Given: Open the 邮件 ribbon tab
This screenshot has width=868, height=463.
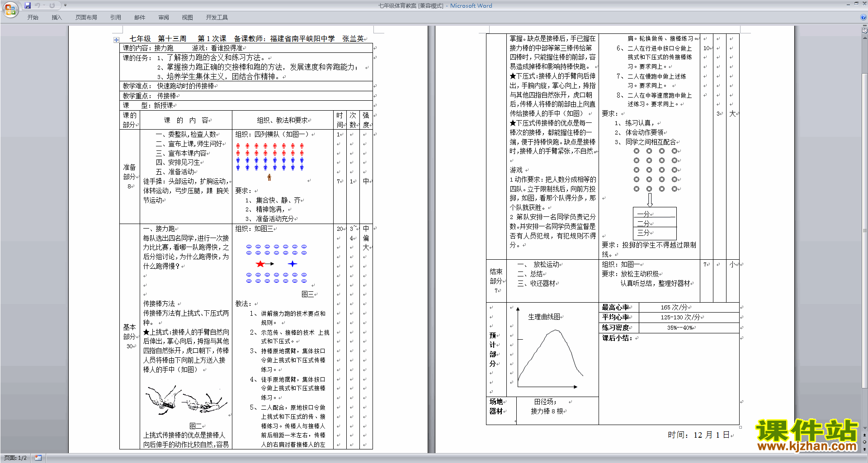Looking at the screenshot, I should 140,18.
